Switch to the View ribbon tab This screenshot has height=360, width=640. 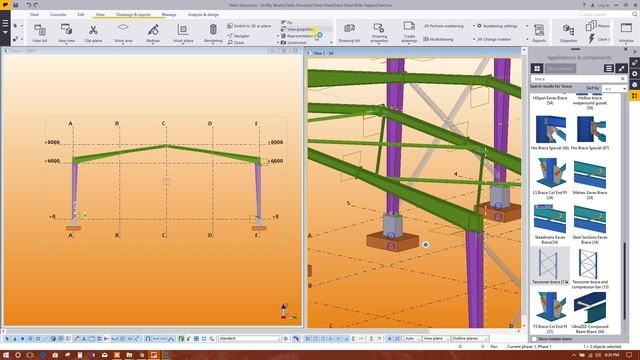tap(100, 14)
